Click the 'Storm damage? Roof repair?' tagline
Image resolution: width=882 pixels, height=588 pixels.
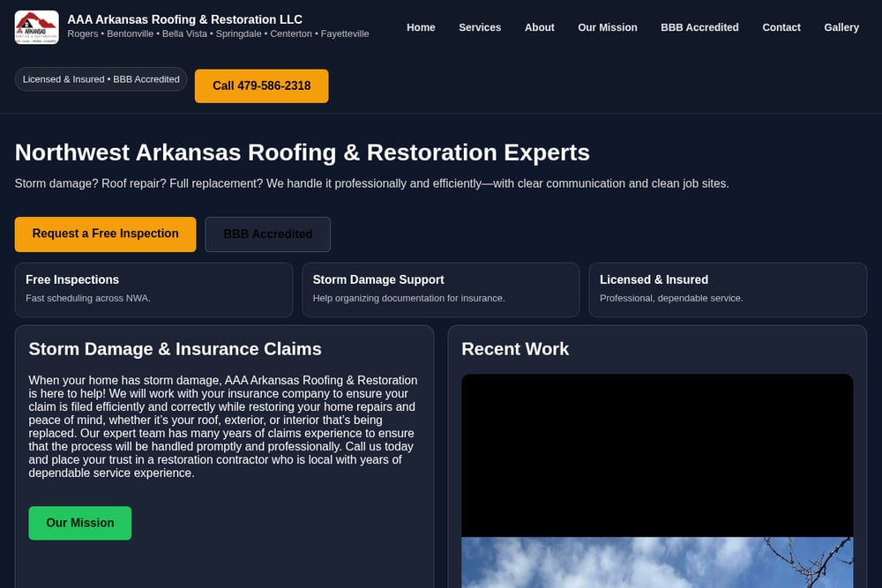coord(372,184)
